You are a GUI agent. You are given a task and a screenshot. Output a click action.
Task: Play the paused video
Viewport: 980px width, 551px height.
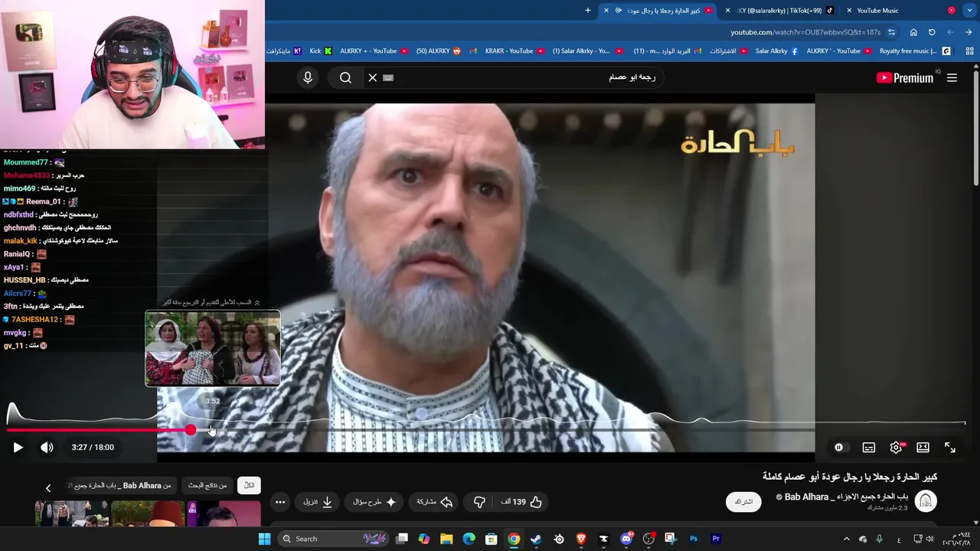coord(18,447)
